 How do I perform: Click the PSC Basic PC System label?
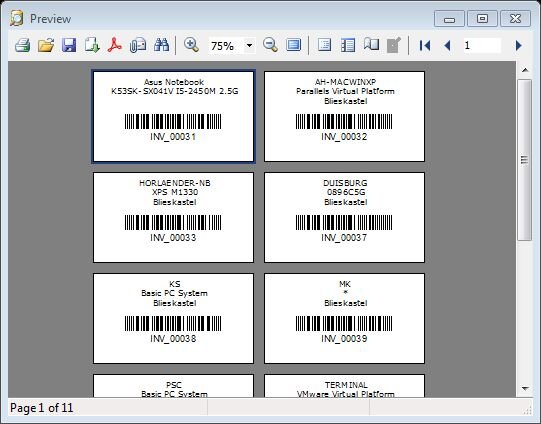click(173, 386)
